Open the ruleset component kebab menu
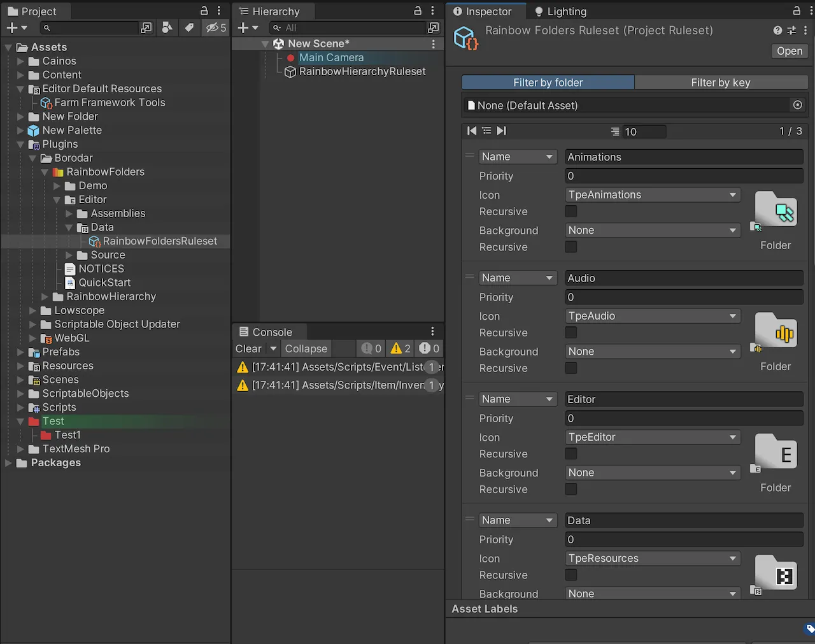The image size is (815, 644). pos(805,30)
